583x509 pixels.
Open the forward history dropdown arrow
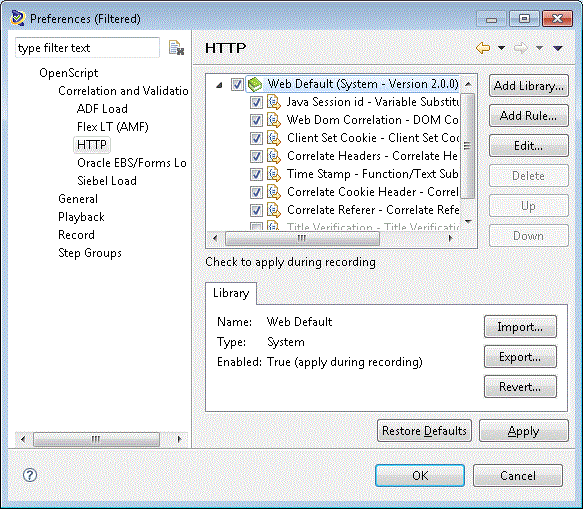point(539,48)
